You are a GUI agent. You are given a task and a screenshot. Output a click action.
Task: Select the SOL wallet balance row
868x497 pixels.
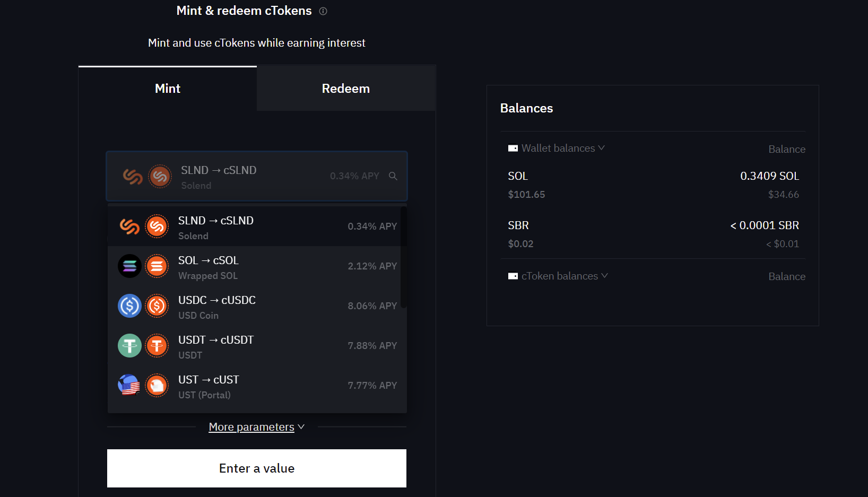653,185
